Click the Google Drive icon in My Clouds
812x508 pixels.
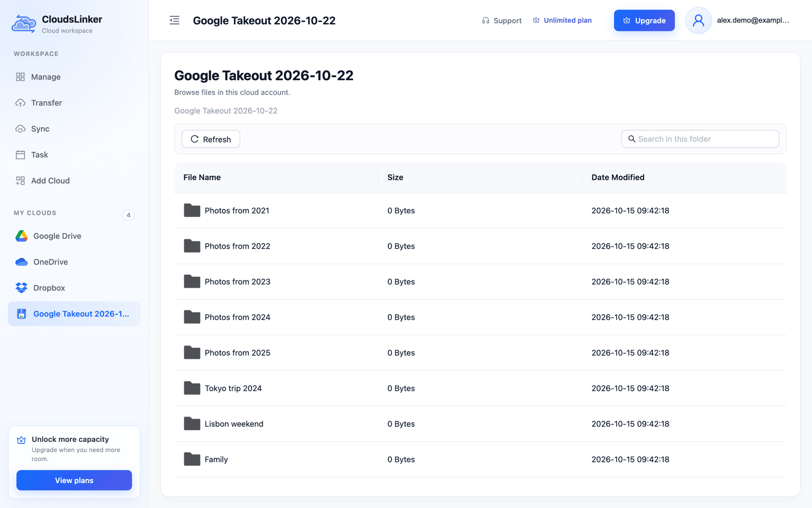point(21,236)
